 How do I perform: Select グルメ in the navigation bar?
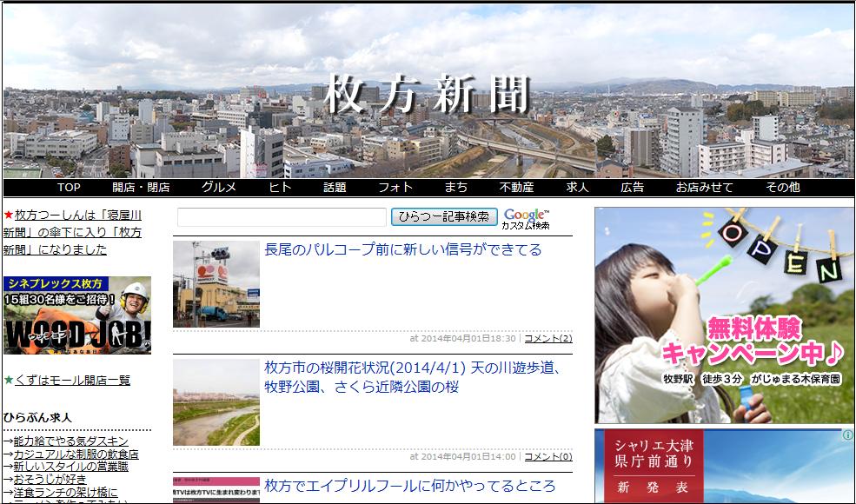(x=219, y=188)
